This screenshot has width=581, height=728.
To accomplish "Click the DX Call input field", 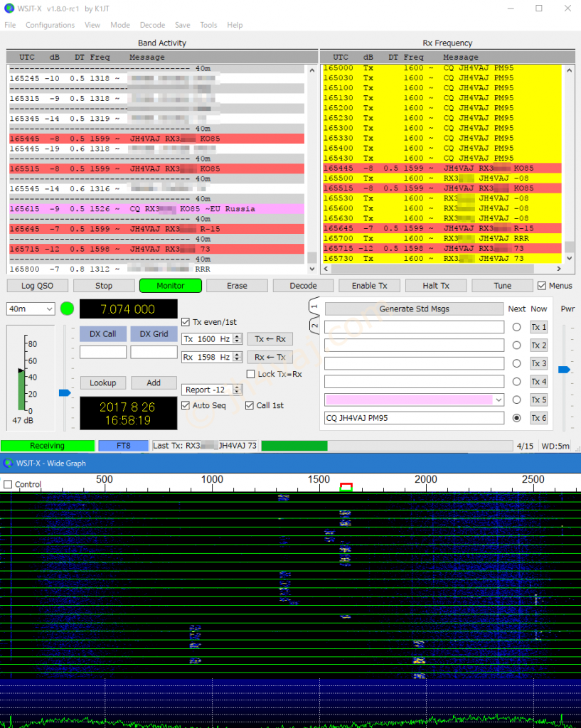I will [102, 352].
